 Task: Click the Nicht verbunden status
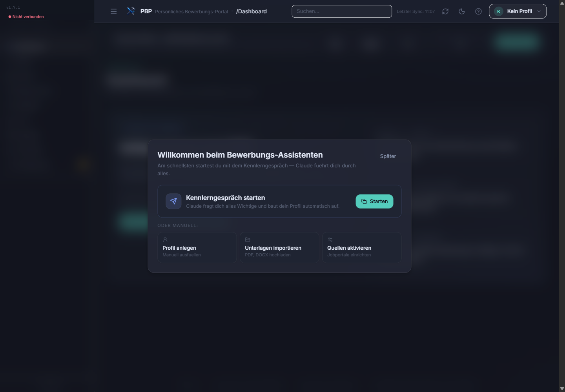click(x=26, y=17)
